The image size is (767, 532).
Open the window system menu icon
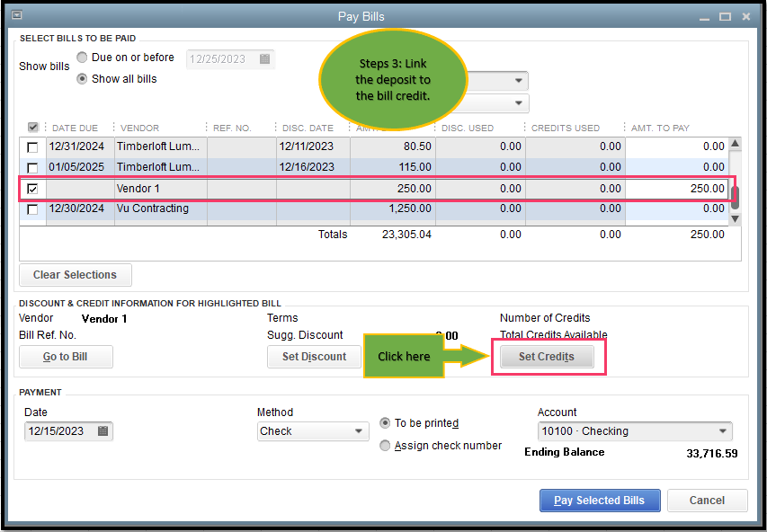[16, 15]
